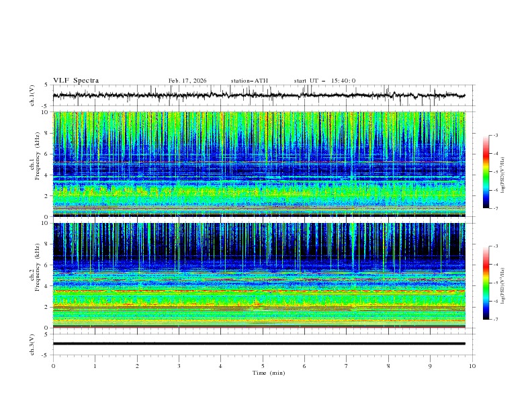
Task: Click the 7 minute tick on time axis
Action: pyautogui.click(x=347, y=366)
